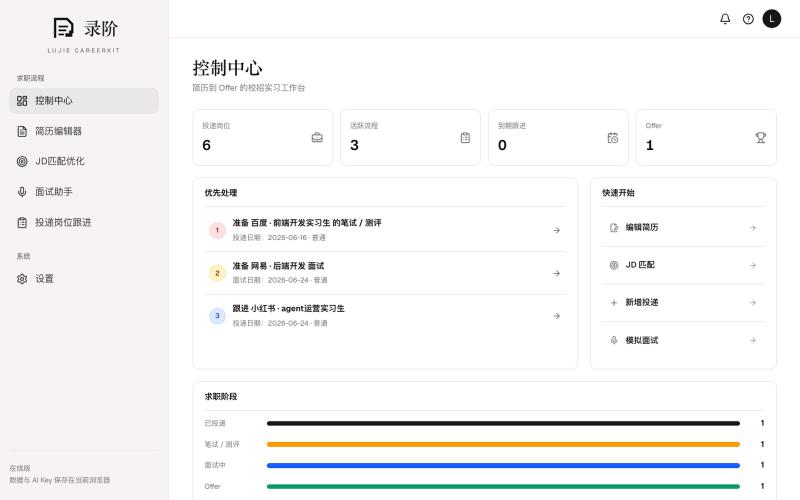Screen dimensions: 800x500
Task: Click the 控制中心 dashboard grid icon
Action: tap(22, 101)
